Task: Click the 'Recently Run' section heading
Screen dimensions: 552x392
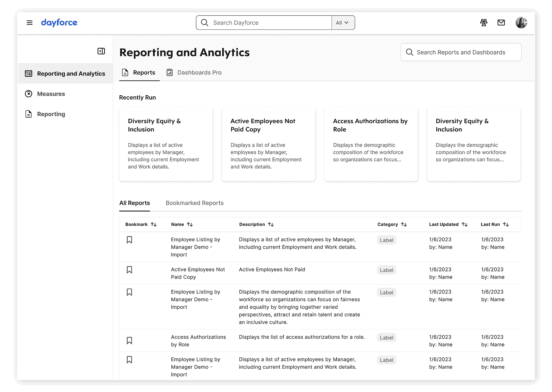Action: point(138,98)
